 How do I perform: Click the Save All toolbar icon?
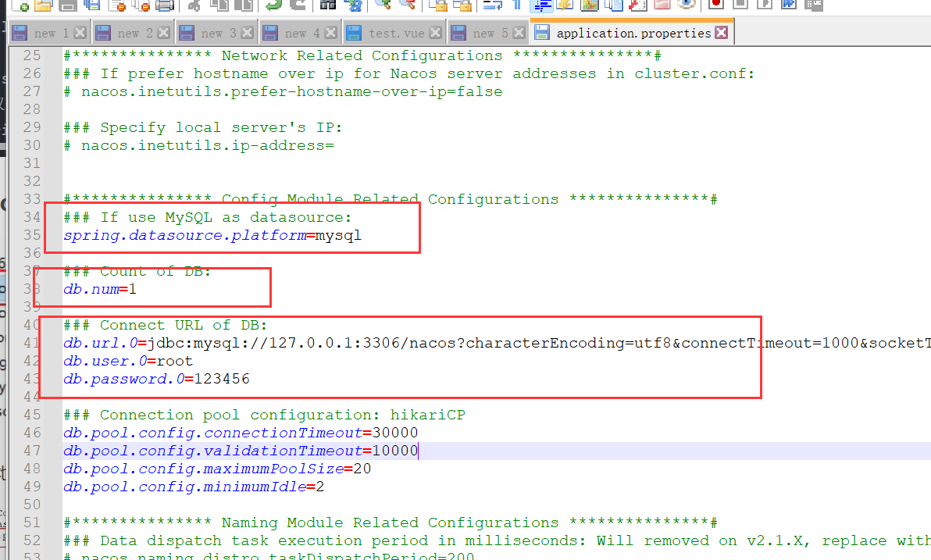pos(92,5)
